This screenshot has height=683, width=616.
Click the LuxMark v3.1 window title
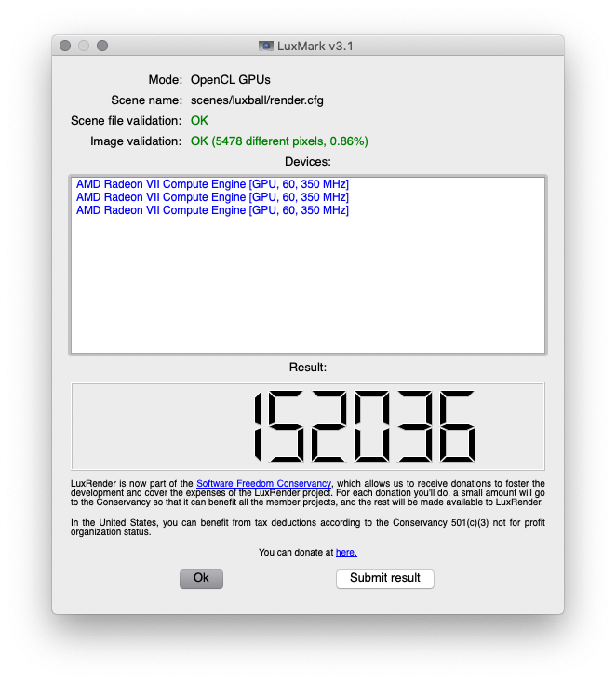(x=315, y=47)
